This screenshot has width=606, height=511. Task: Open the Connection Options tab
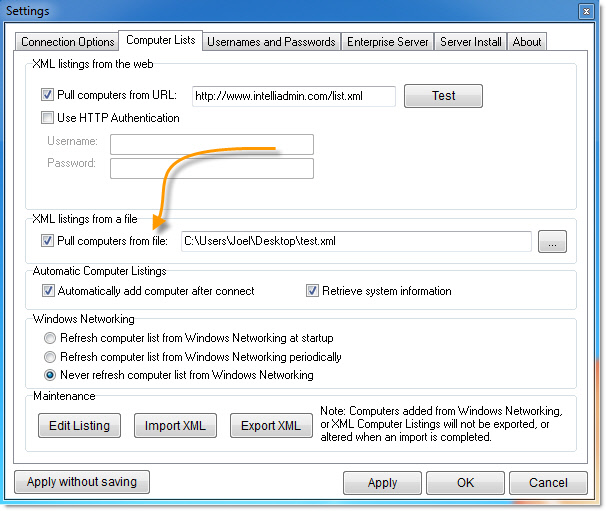(x=67, y=42)
